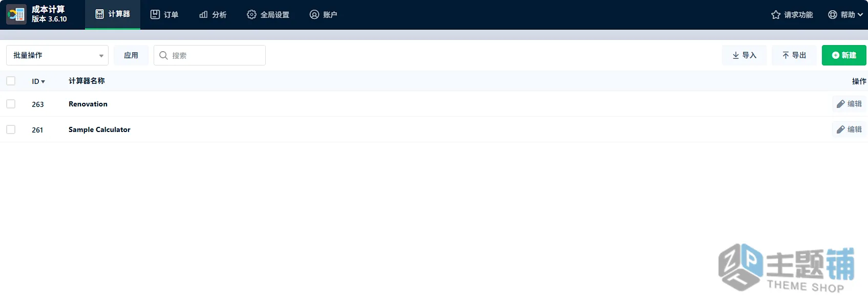Click the Cost Calculator app logo

click(x=16, y=14)
